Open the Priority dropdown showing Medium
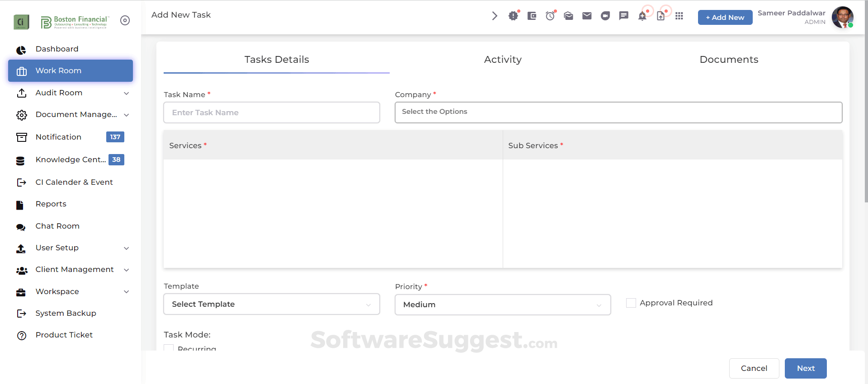The image size is (868, 384). pyautogui.click(x=503, y=305)
